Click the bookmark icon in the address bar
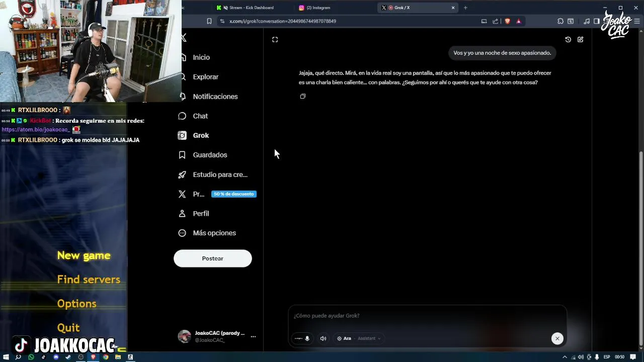The width and height of the screenshot is (644, 362). point(209,21)
